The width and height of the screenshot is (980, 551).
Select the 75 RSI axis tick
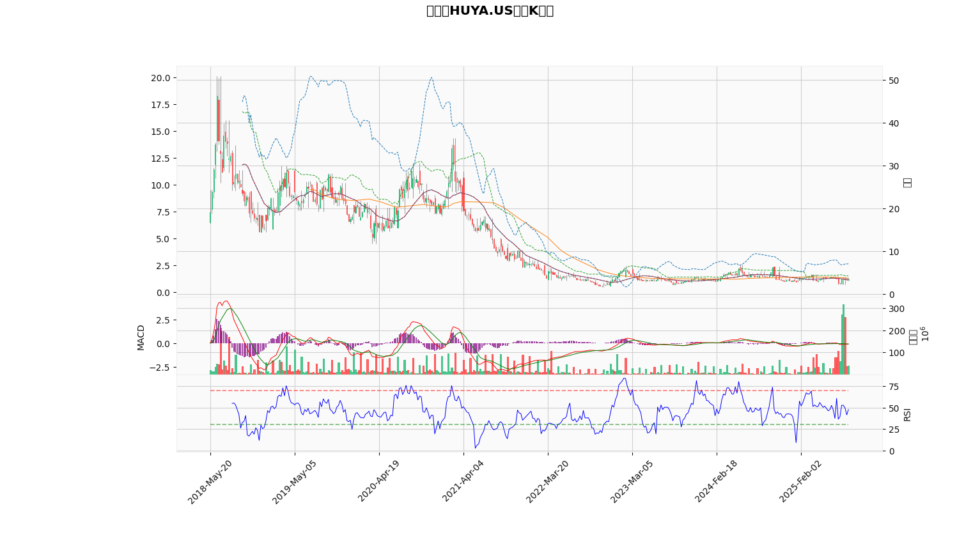pyautogui.click(x=894, y=387)
